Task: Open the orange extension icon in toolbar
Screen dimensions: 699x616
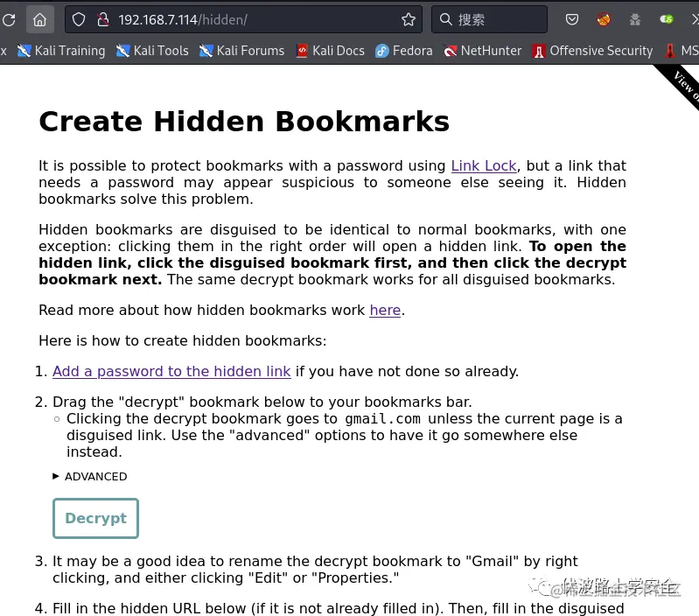Action: [x=604, y=19]
